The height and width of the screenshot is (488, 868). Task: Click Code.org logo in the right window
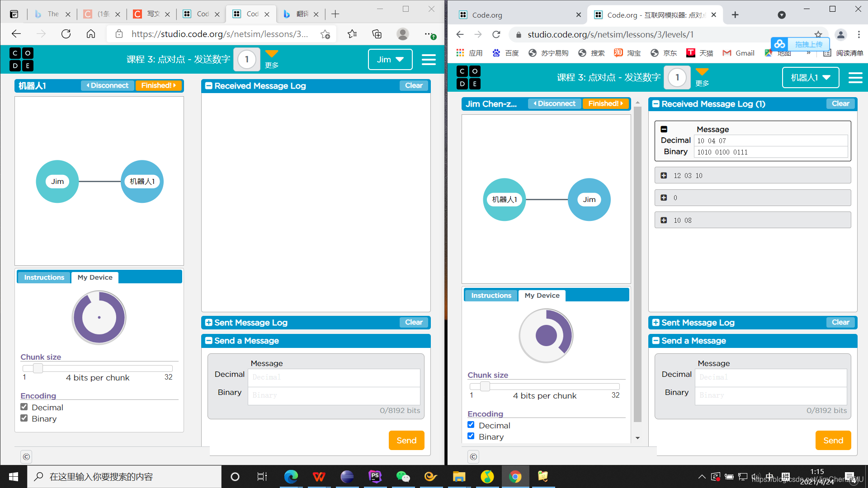tap(468, 77)
